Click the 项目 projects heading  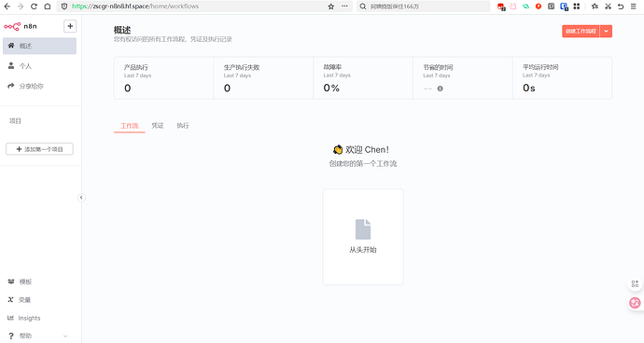[x=15, y=121]
